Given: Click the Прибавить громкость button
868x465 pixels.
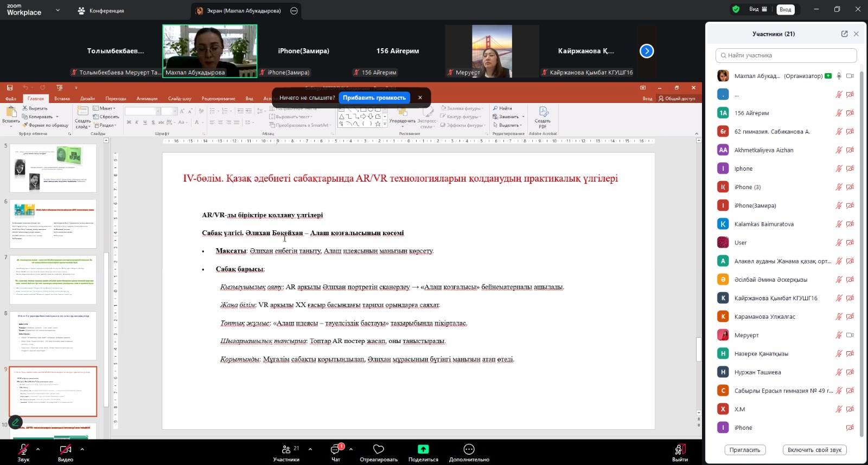Looking at the screenshot, I should [374, 98].
